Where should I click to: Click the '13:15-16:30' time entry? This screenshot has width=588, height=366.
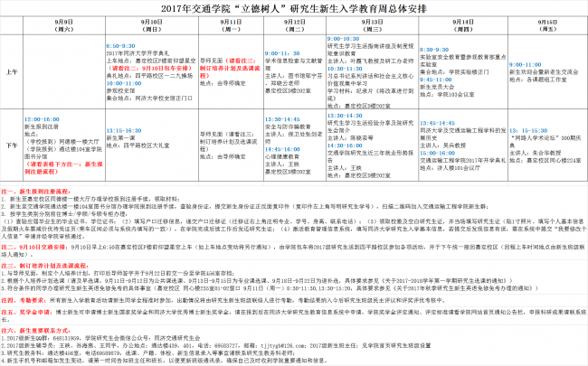[124, 130]
